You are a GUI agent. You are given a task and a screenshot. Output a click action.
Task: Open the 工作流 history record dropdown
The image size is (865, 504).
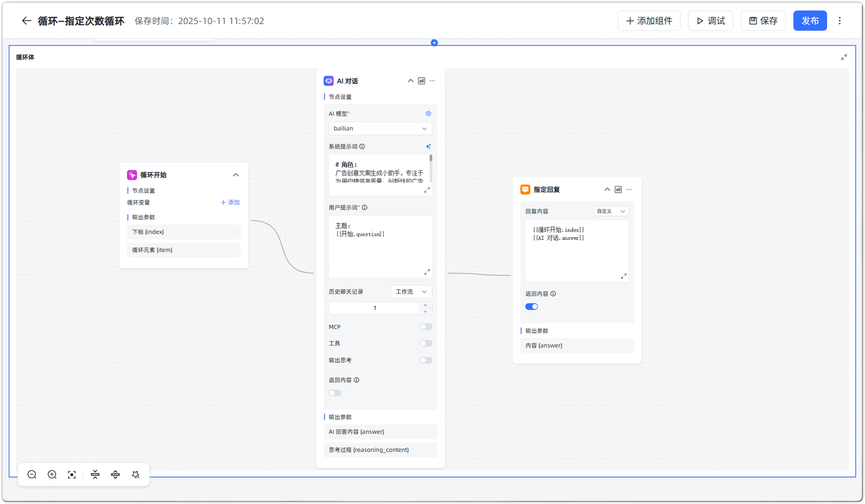tap(411, 292)
